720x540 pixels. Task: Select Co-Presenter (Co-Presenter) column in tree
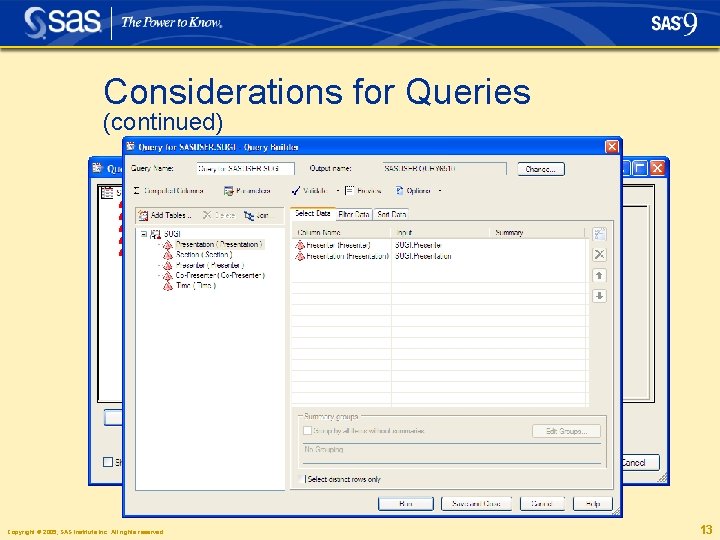pyautogui.click(x=220, y=275)
